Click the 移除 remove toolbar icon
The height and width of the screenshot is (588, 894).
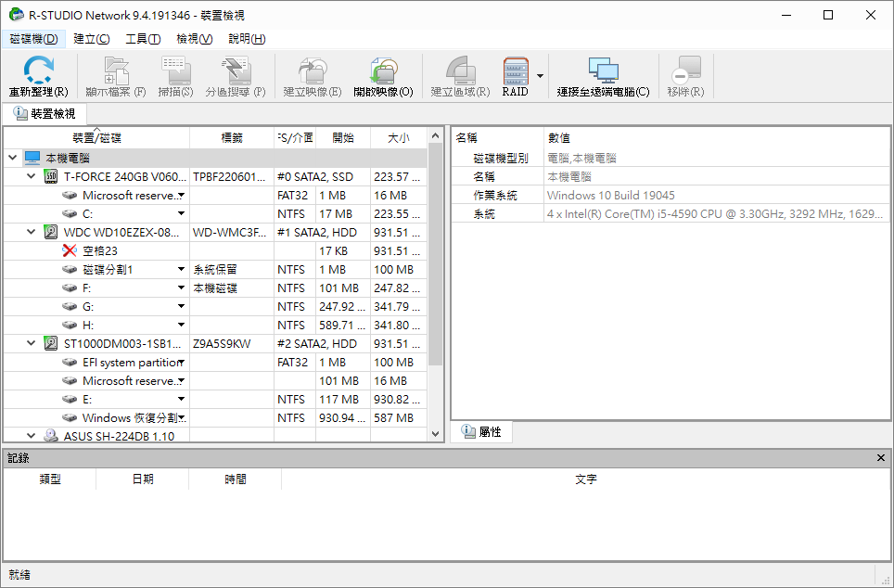[686, 70]
